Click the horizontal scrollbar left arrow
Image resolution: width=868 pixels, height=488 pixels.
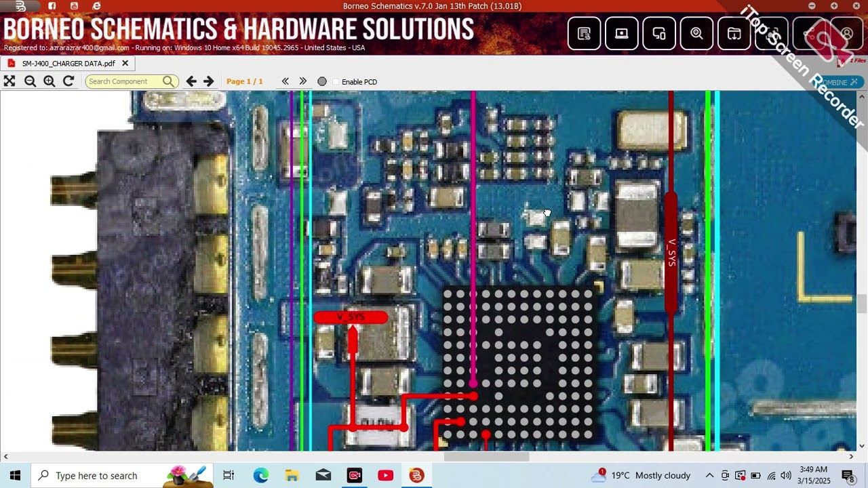[x=5, y=457]
